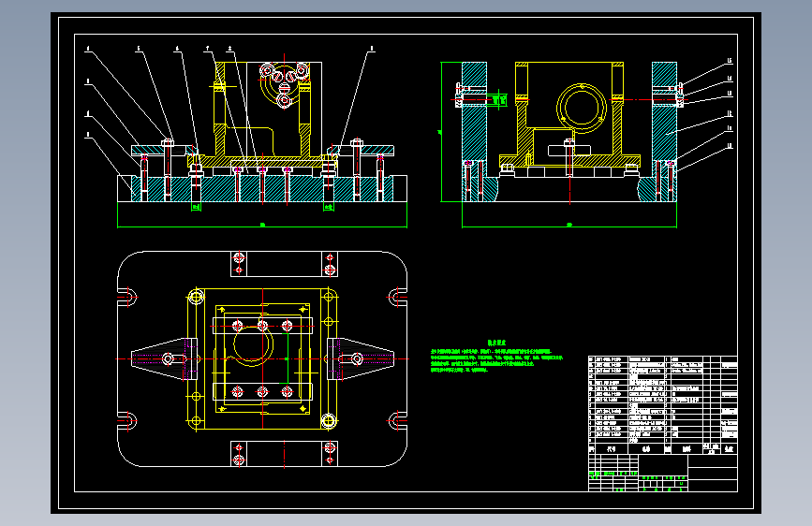This screenshot has width=812, height=526.
Task: Select the left triangular clamp plate in plan view
Action: pos(164,358)
